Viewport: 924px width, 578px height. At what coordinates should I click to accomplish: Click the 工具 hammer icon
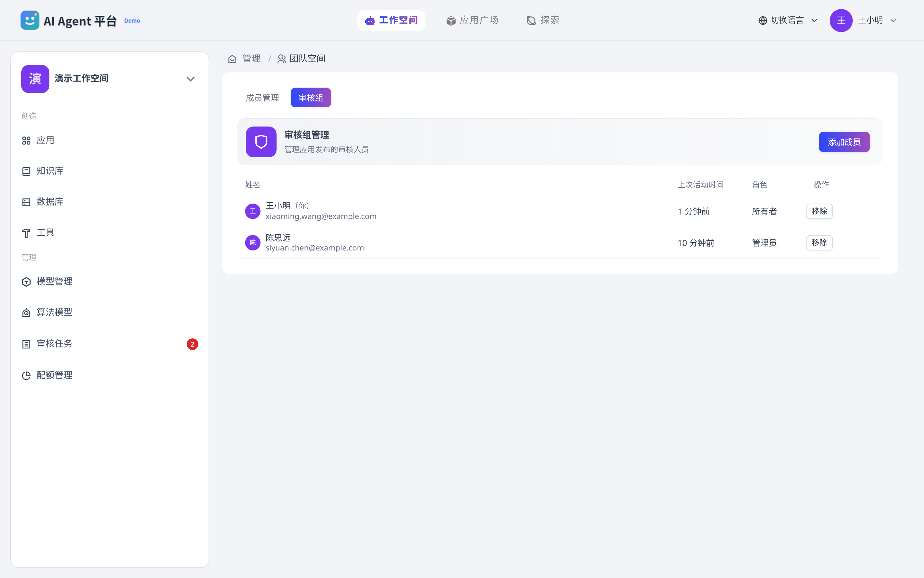[x=26, y=233]
